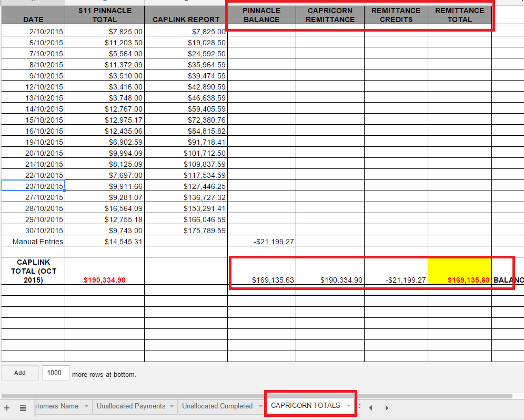Click the CAPRICORN REMITTANCE header cell
524x420 pixels.
pos(330,15)
